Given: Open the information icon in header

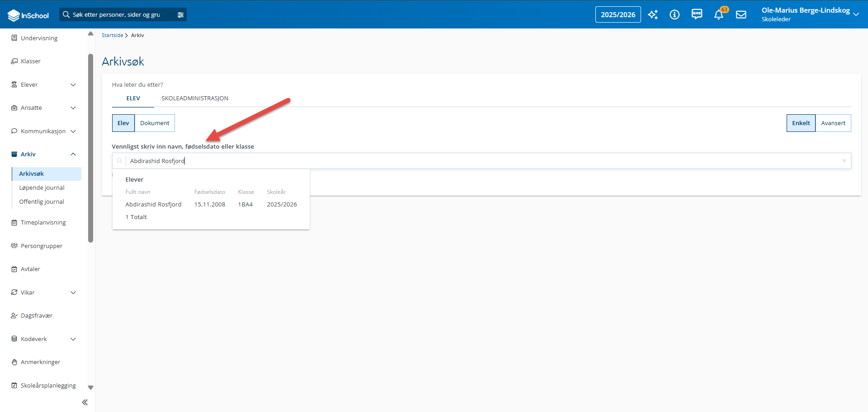Looking at the screenshot, I should [x=675, y=14].
